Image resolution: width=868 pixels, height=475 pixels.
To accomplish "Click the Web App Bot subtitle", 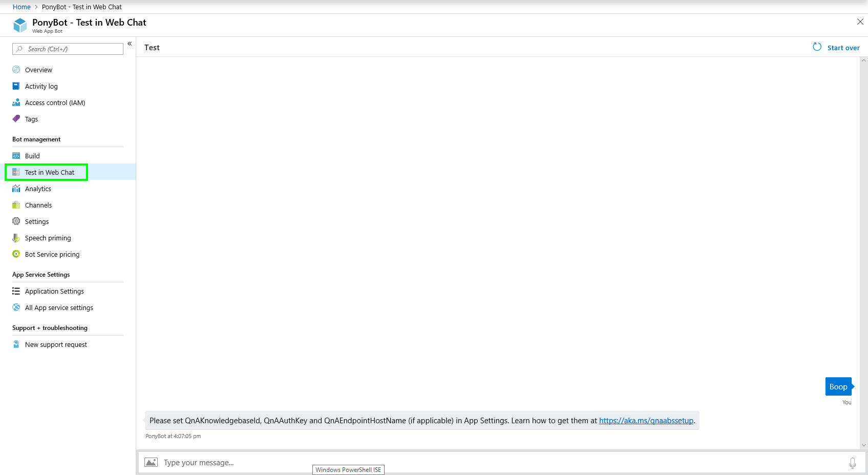I will coord(47,31).
